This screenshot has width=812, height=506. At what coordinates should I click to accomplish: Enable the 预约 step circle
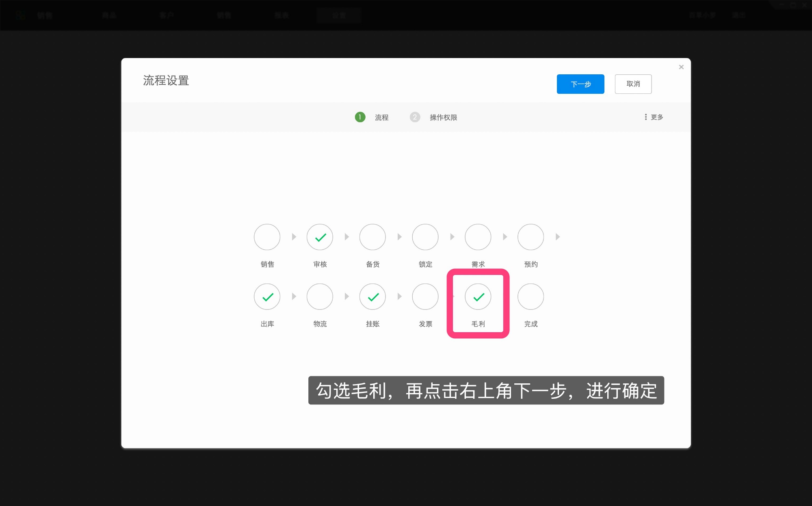(531, 237)
